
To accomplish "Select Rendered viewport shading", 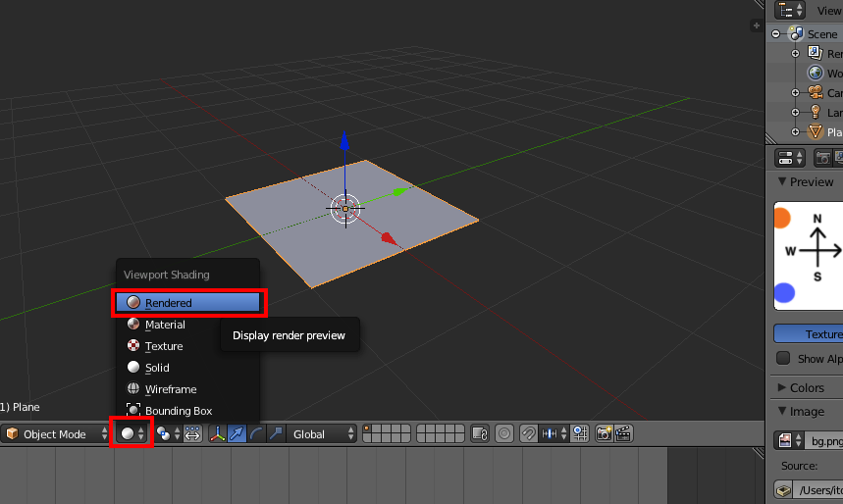I will (188, 303).
